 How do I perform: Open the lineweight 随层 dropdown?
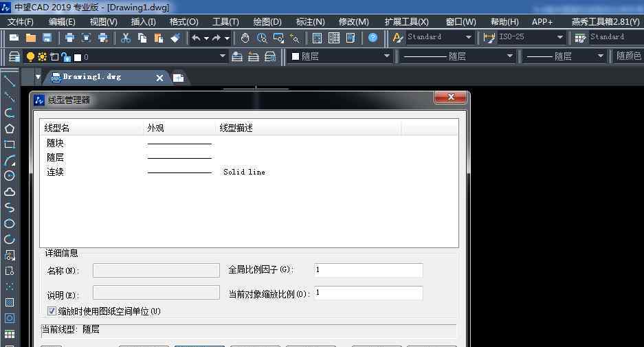(600, 56)
